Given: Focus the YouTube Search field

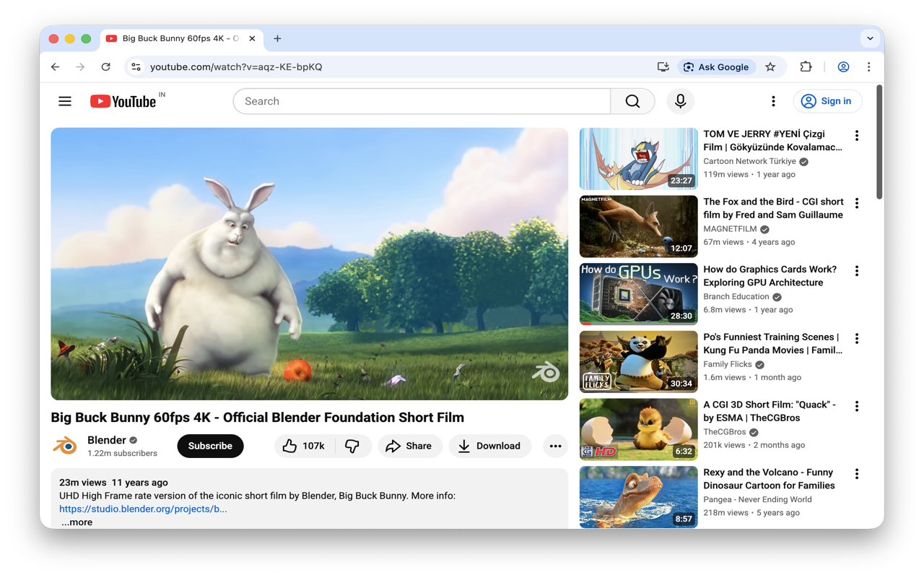Looking at the screenshot, I should point(422,101).
